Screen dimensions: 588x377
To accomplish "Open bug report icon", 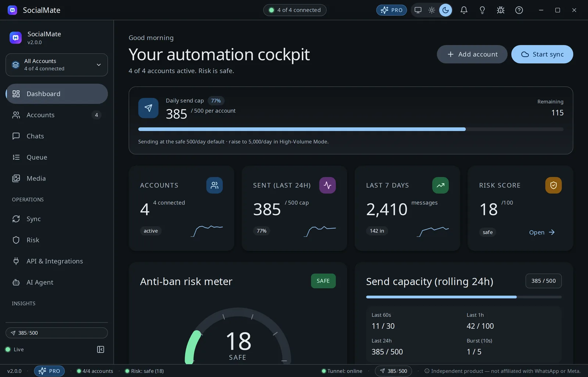I will click(x=501, y=10).
